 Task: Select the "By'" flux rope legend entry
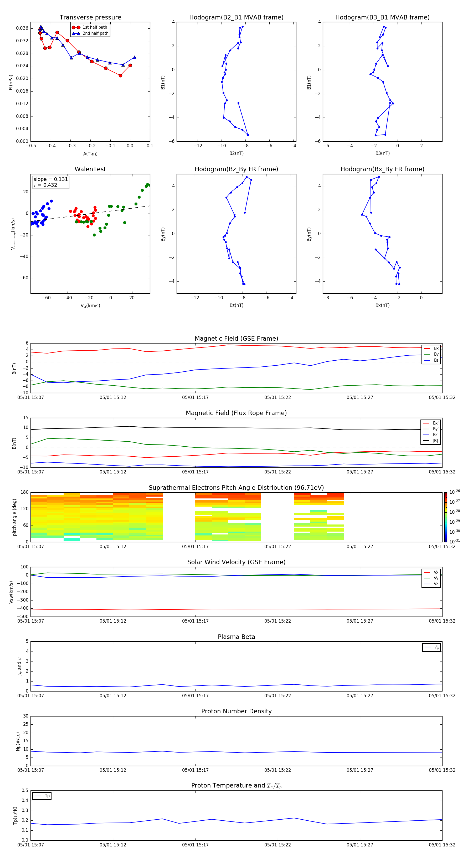[431, 429]
